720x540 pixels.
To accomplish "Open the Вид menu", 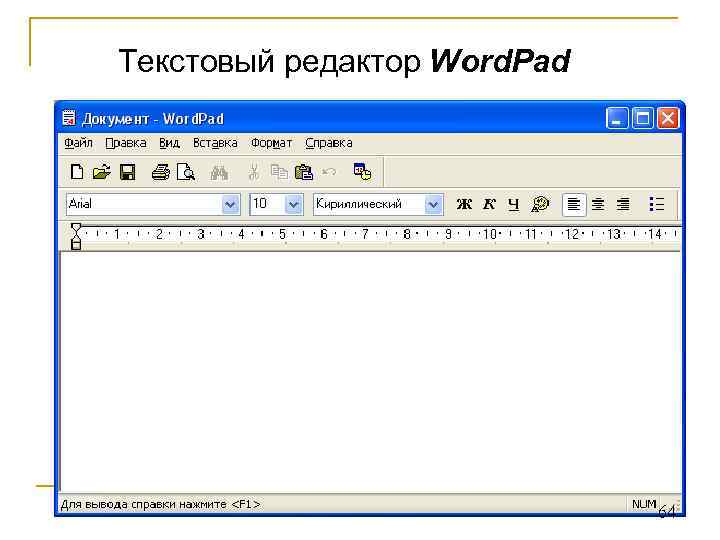I will tap(169, 143).
